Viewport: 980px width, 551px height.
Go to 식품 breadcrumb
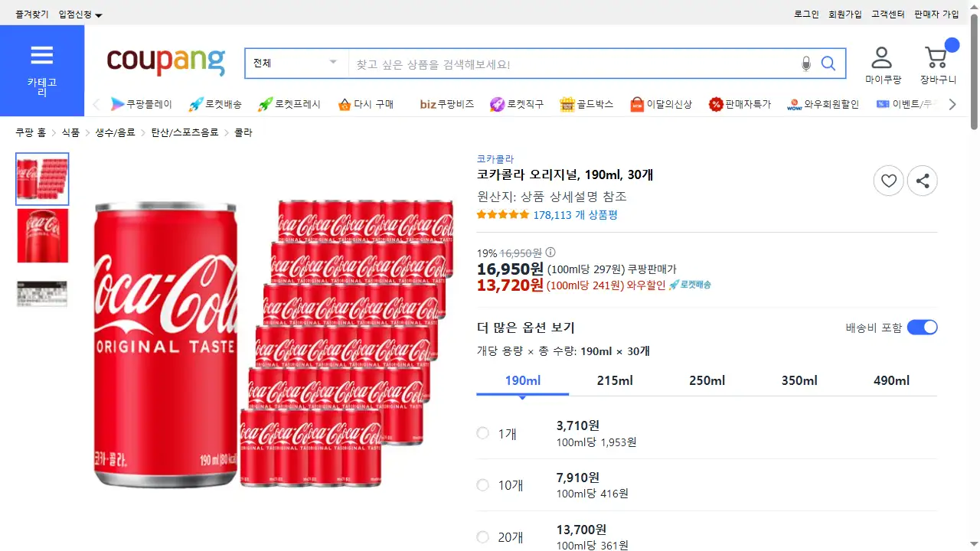70,132
